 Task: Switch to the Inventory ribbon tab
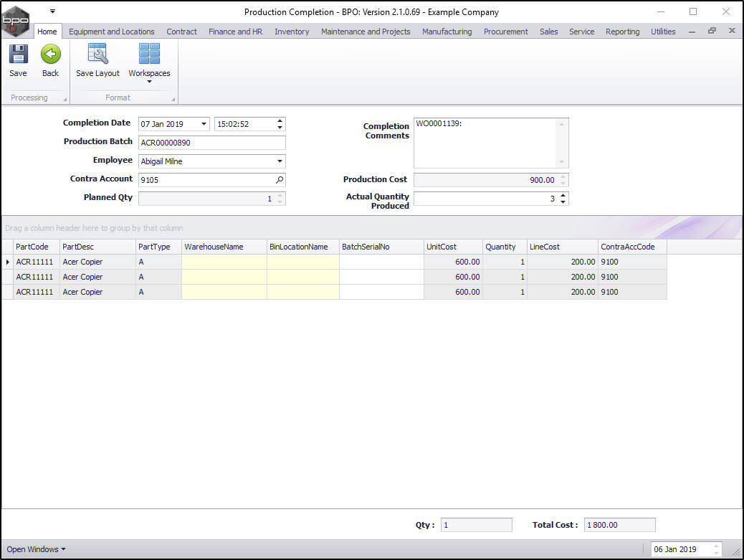click(292, 32)
